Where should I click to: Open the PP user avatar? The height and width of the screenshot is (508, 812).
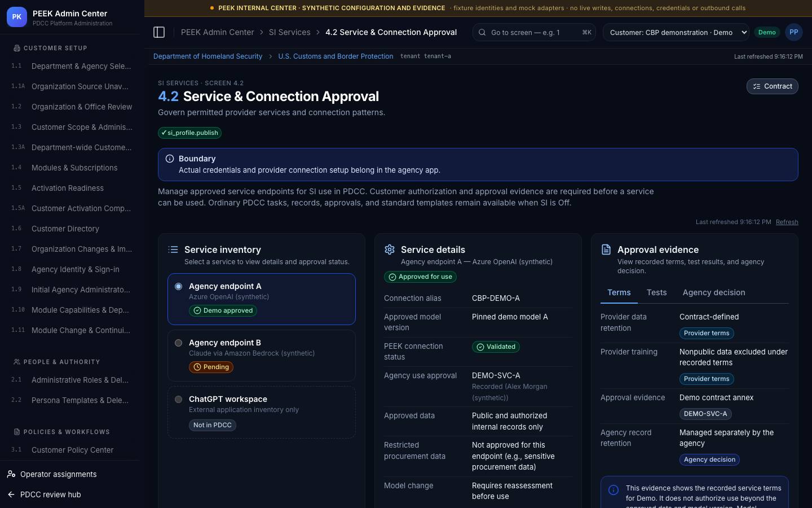point(794,32)
